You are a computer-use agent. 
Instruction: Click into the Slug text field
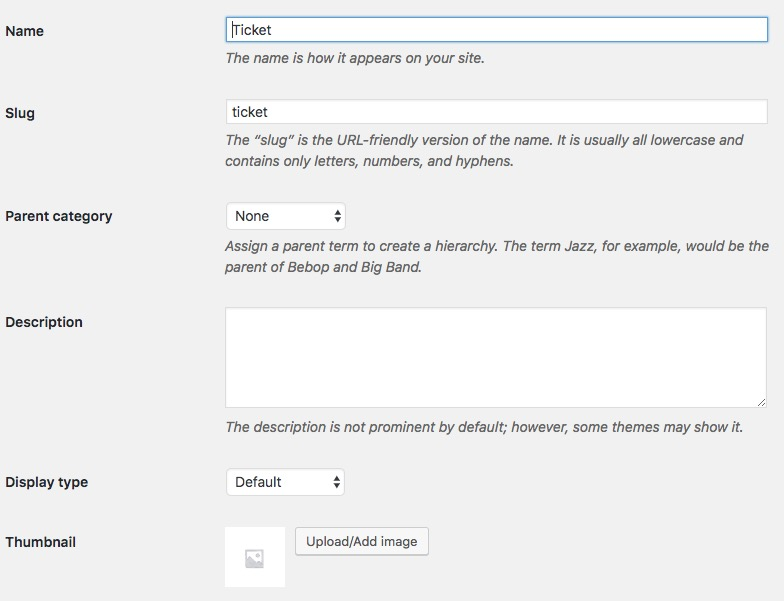[x=496, y=112]
